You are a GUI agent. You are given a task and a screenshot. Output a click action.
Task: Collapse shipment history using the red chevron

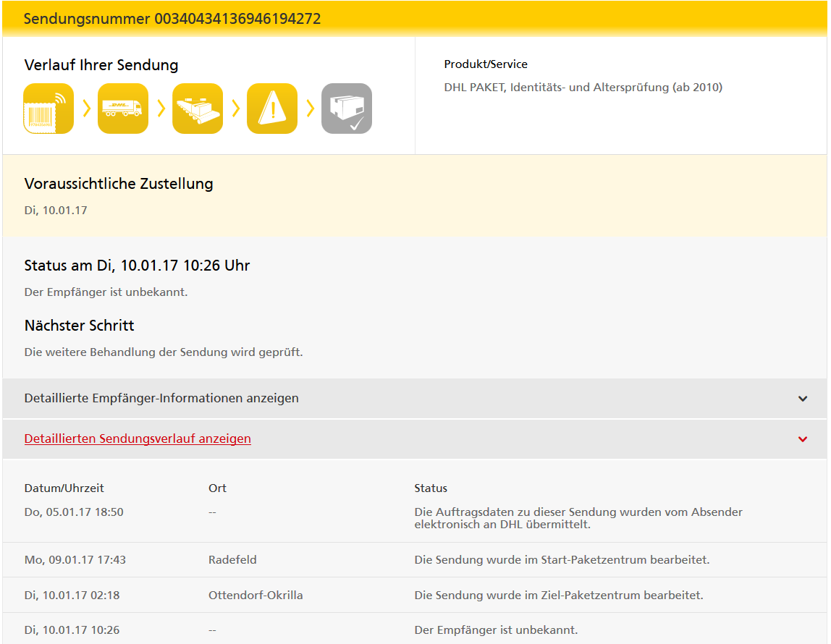(802, 439)
